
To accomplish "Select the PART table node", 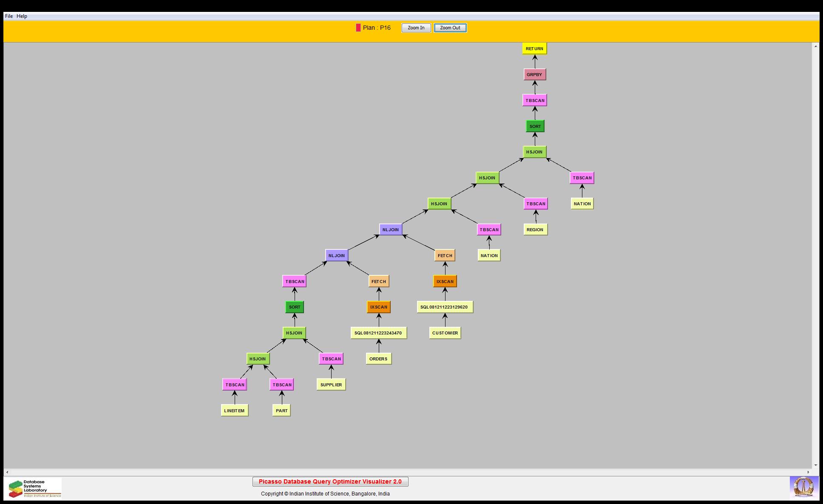I will (281, 411).
